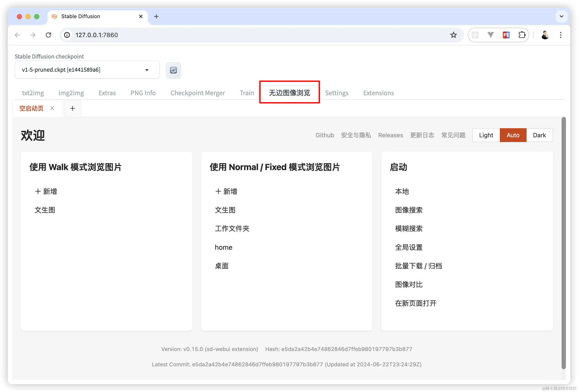Open the Extensions tab
The height and width of the screenshot is (392, 578).
pyautogui.click(x=379, y=93)
